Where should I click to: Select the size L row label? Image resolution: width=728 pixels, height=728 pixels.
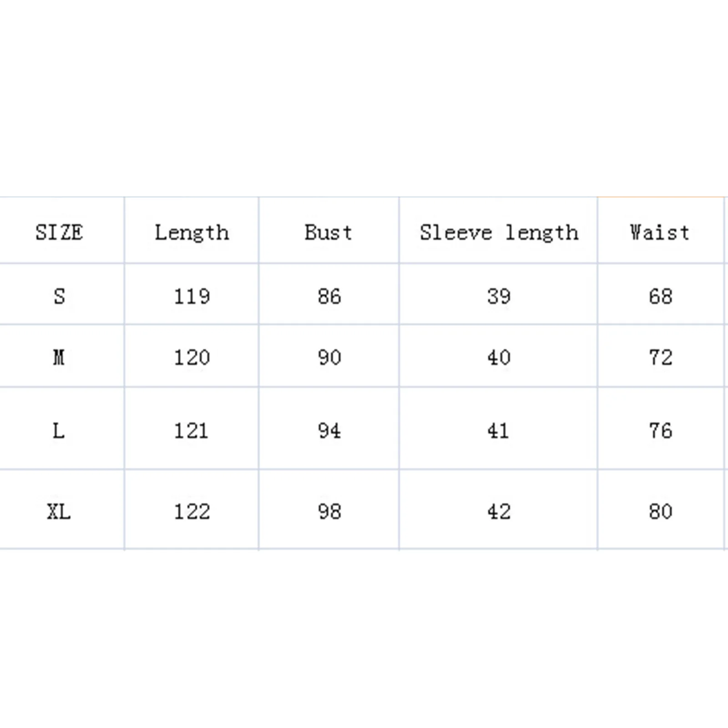pyautogui.click(x=59, y=431)
